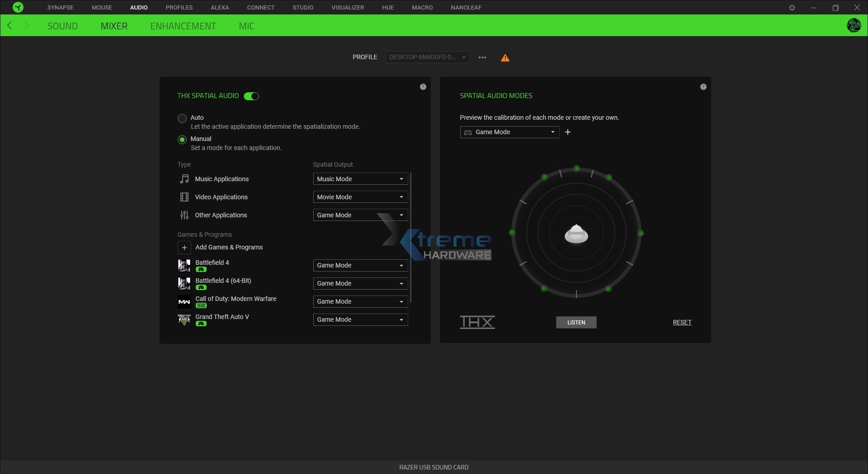
Task: Click the Music Applications icon
Action: click(x=184, y=179)
